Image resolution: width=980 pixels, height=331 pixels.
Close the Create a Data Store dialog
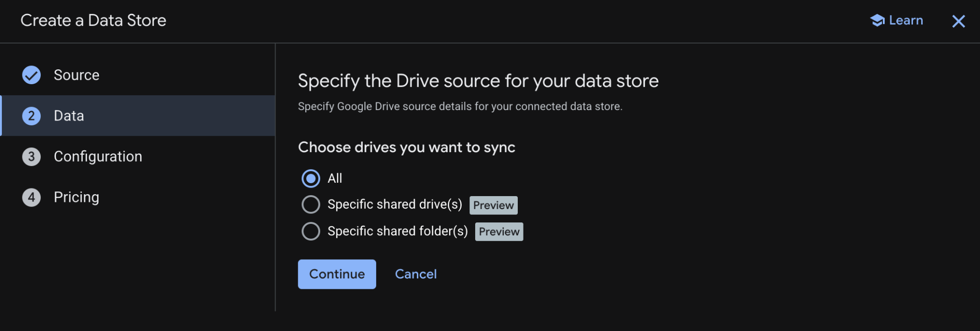pyautogui.click(x=958, y=21)
